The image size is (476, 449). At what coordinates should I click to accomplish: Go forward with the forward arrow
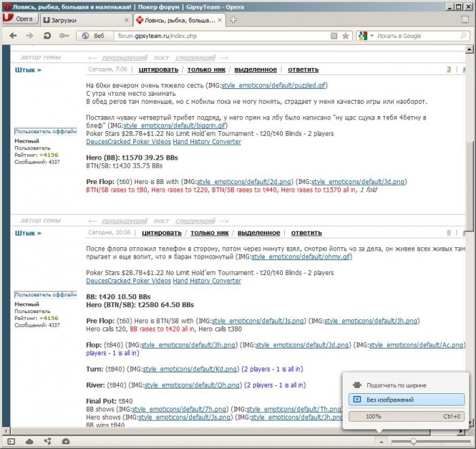pos(30,36)
